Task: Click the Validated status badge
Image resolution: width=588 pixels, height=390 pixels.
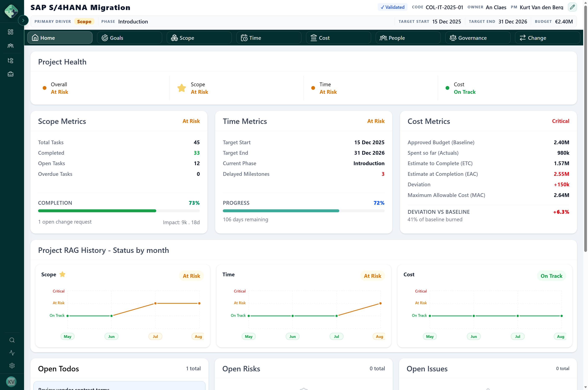Action: [x=392, y=7]
